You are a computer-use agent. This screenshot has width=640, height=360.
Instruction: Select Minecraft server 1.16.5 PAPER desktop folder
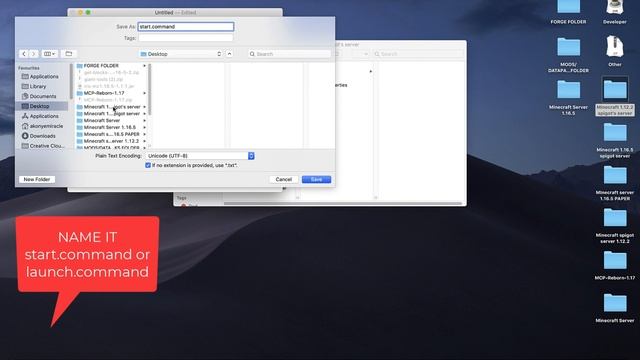click(615, 183)
